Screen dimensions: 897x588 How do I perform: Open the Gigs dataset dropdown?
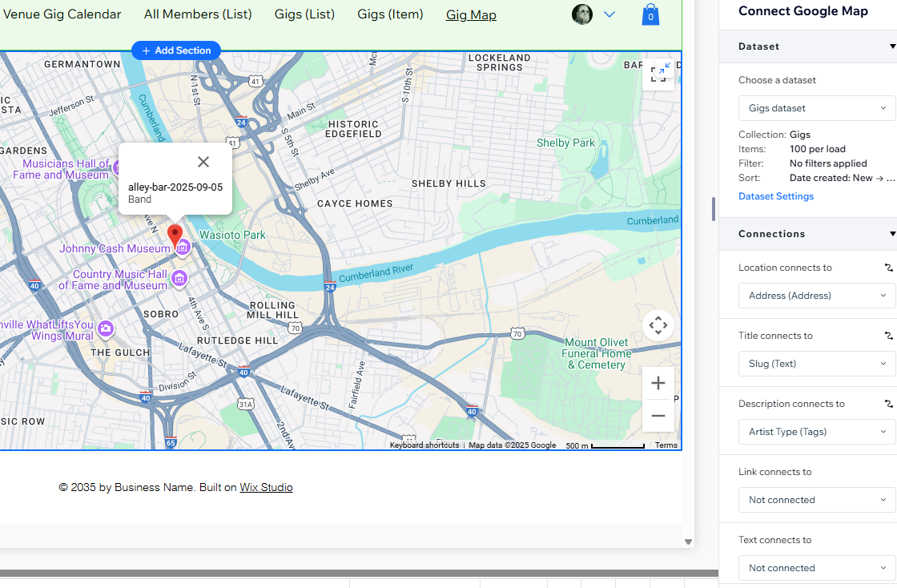tap(817, 108)
